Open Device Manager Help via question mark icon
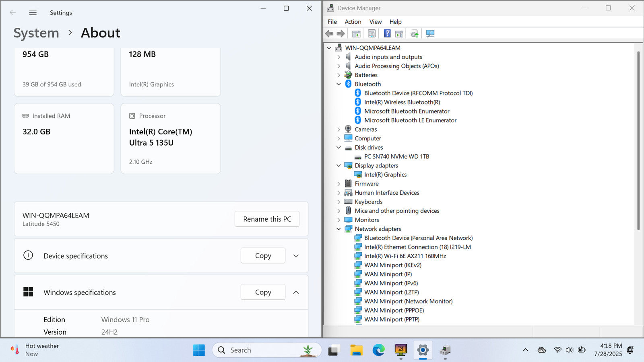The width and height of the screenshot is (644, 362). 387,34
